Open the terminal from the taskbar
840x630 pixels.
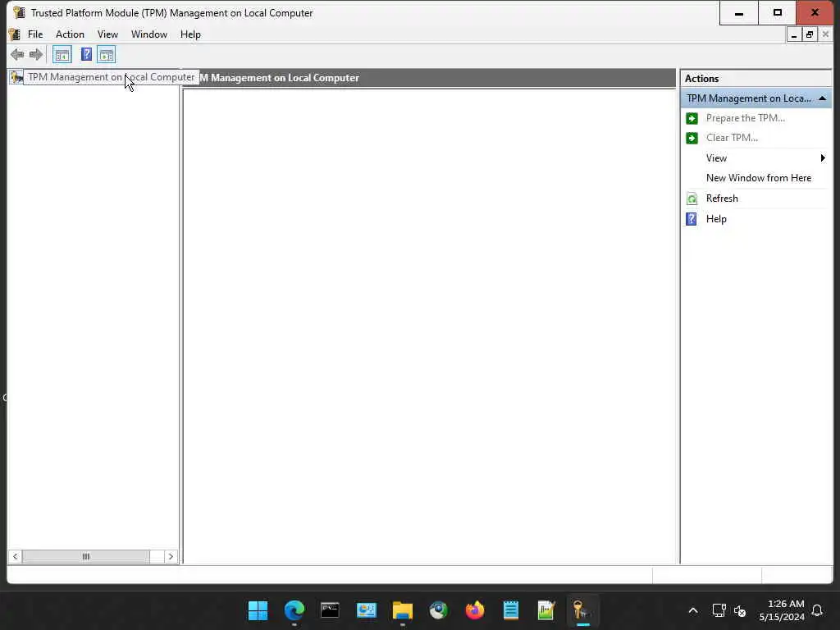click(x=330, y=610)
